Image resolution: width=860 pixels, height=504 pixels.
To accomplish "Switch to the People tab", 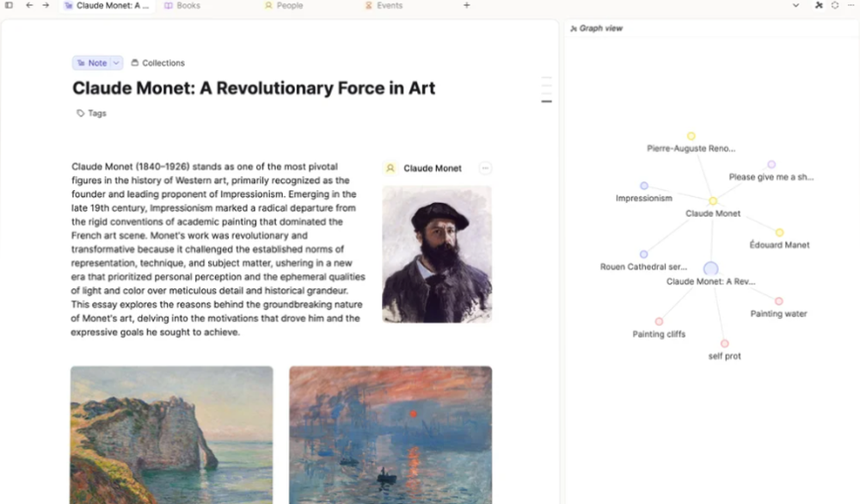I will (284, 5).
